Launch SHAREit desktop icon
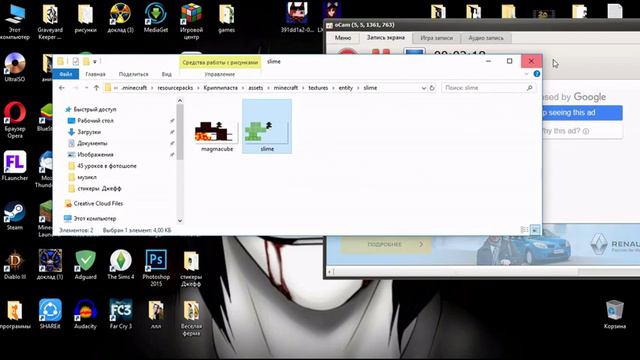The width and height of the screenshot is (640, 360). tap(50, 314)
